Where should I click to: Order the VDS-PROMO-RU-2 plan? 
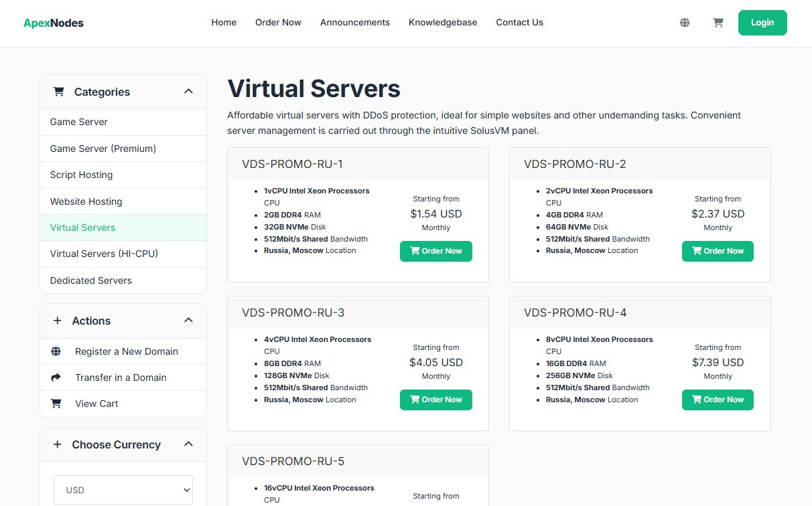718,251
